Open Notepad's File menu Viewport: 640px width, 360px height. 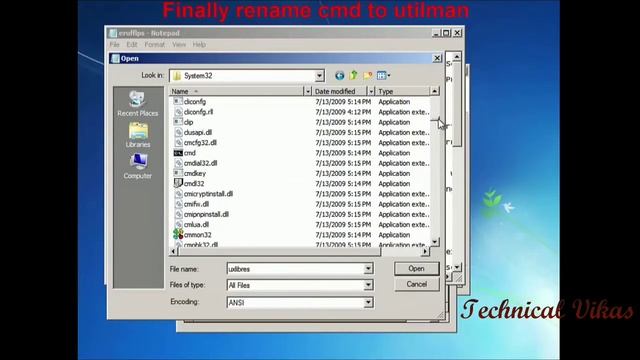(114, 44)
